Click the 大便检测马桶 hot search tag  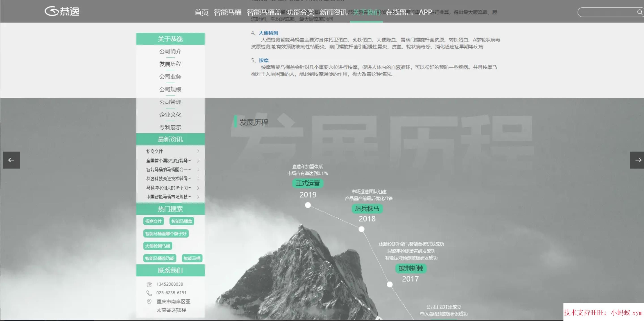point(158,246)
